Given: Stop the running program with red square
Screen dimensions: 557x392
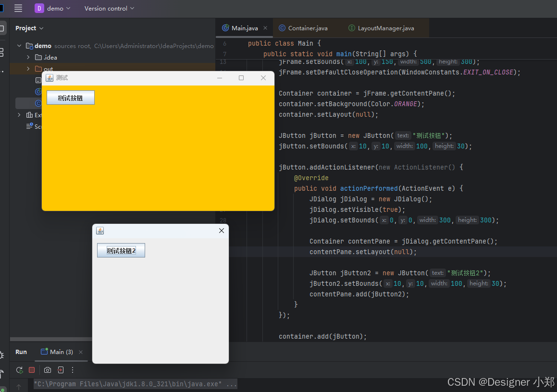Looking at the screenshot, I should tap(32, 370).
